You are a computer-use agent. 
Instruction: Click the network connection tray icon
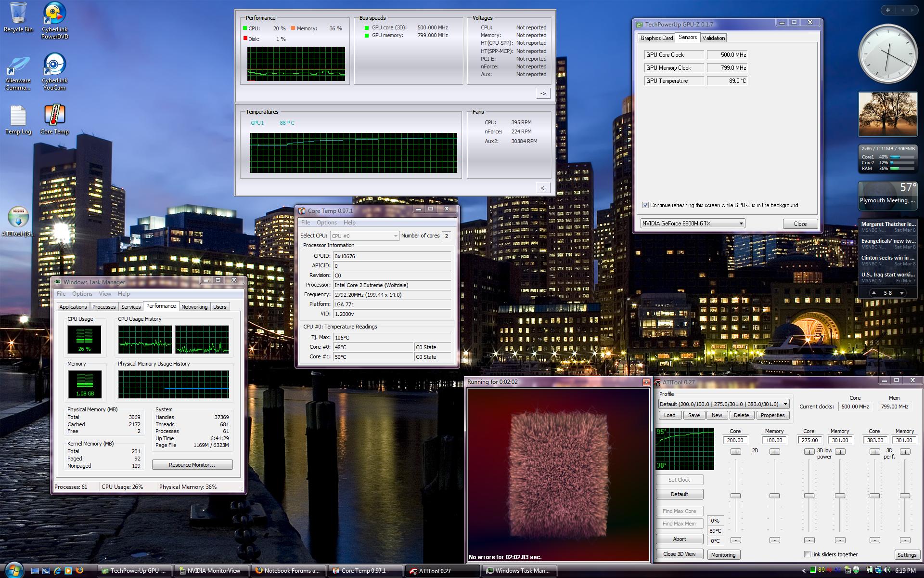pos(878,570)
